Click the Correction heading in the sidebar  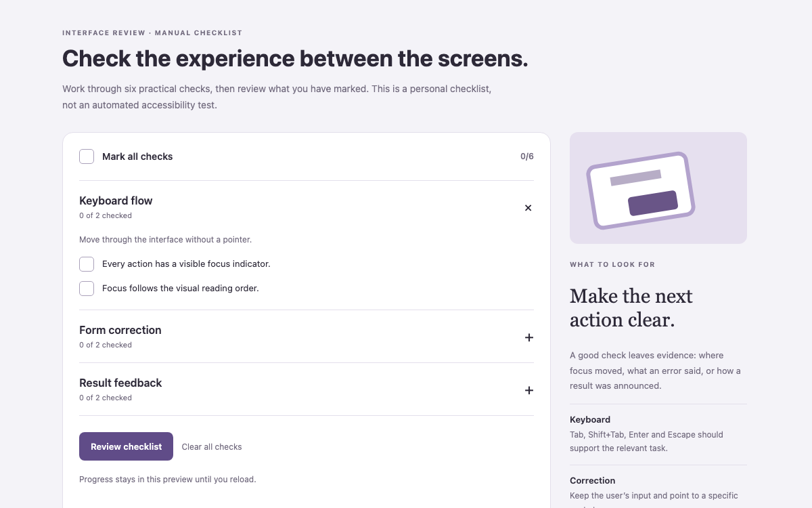593,480
